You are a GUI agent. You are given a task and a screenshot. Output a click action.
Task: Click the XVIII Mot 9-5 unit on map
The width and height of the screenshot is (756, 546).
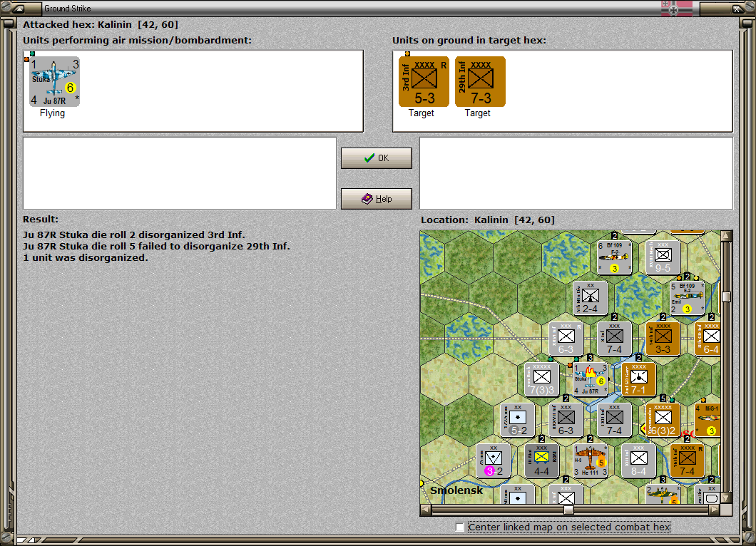pyautogui.click(x=663, y=258)
